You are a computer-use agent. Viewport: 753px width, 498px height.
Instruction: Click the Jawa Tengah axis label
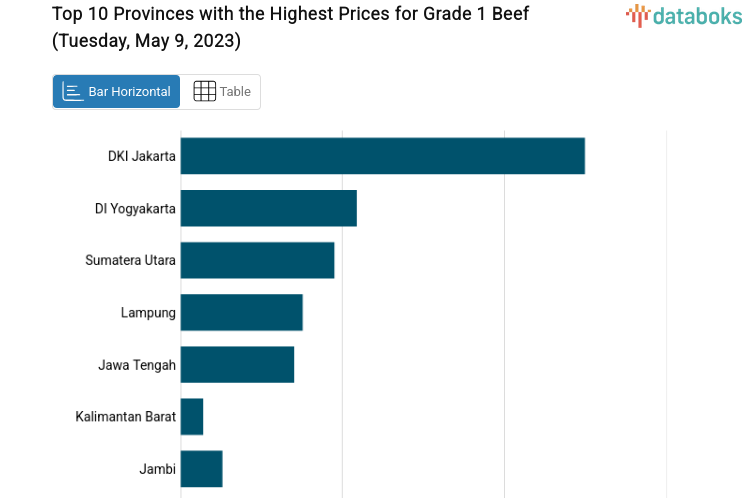[137, 364]
